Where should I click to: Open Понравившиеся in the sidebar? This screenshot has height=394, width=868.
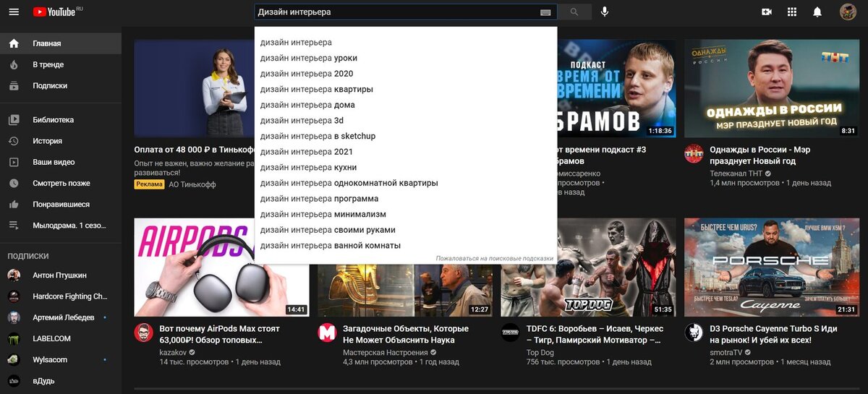point(61,205)
